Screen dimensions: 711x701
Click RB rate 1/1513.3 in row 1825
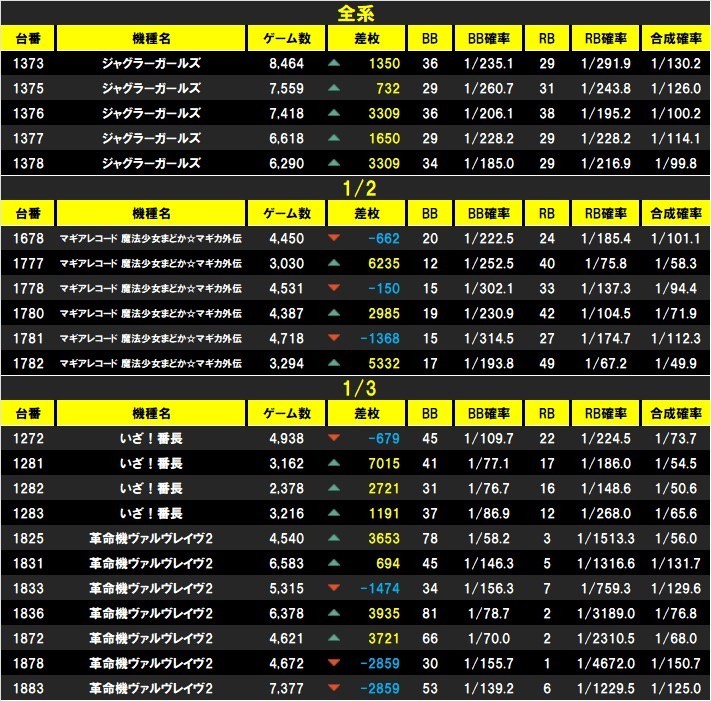(606, 538)
